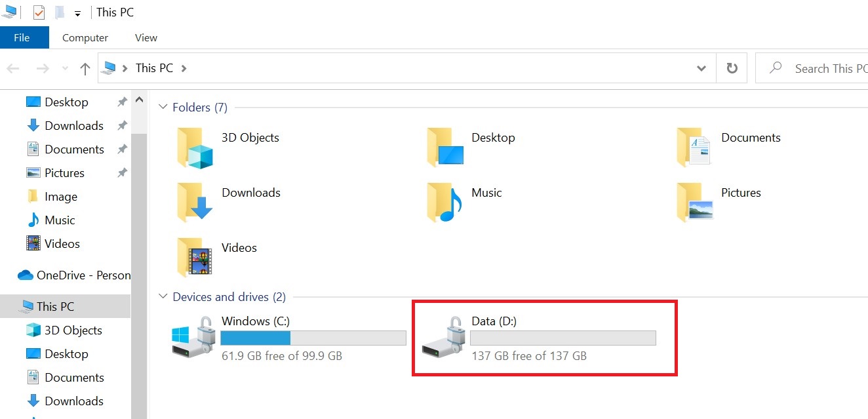Image resolution: width=868 pixels, height=419 pixels.
Task: Switch to the Computer ribbon tab
Action: click(x=84, y=37)
